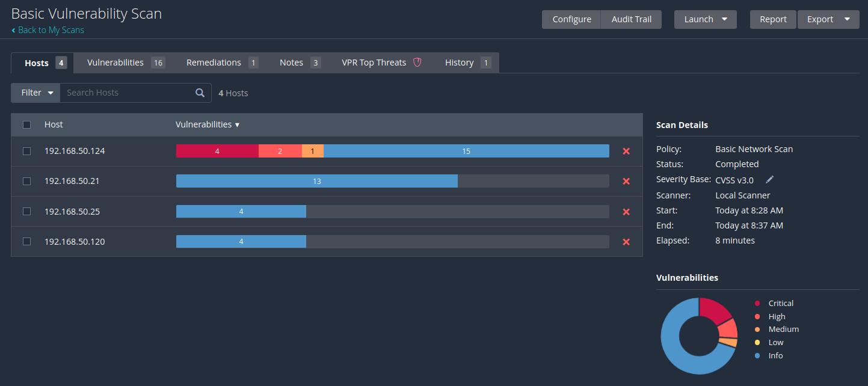Viewport: 868px width, 386px height.
Task: Open the Remediations tab
Action: [214, 63]
